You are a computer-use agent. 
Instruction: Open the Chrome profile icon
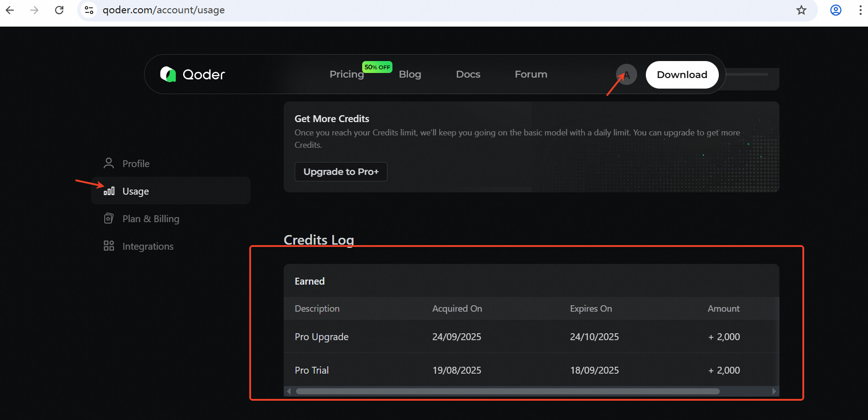pyautogui.click(x=836, y=10)
